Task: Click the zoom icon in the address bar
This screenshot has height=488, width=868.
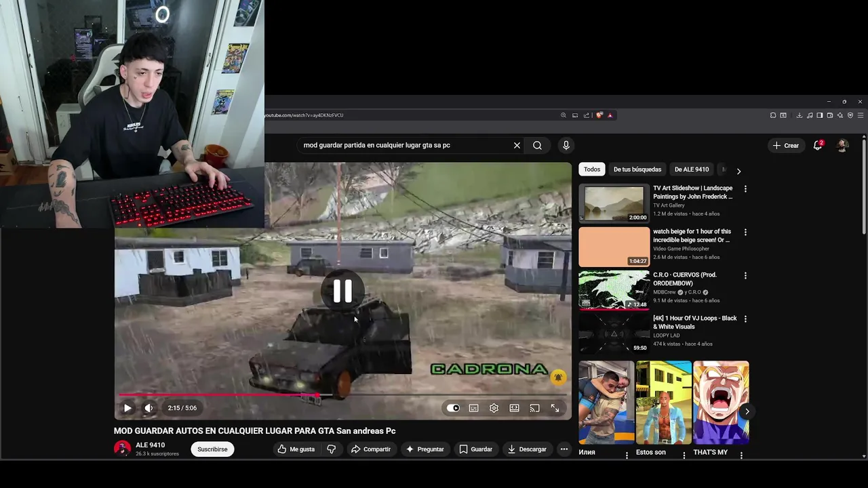Action: tap(563, 115)
